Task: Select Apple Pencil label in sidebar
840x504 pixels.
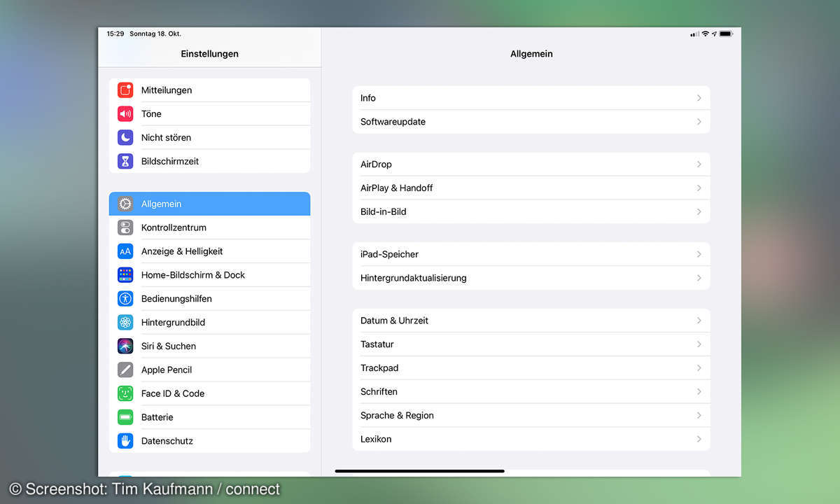Action: (167, 370)
